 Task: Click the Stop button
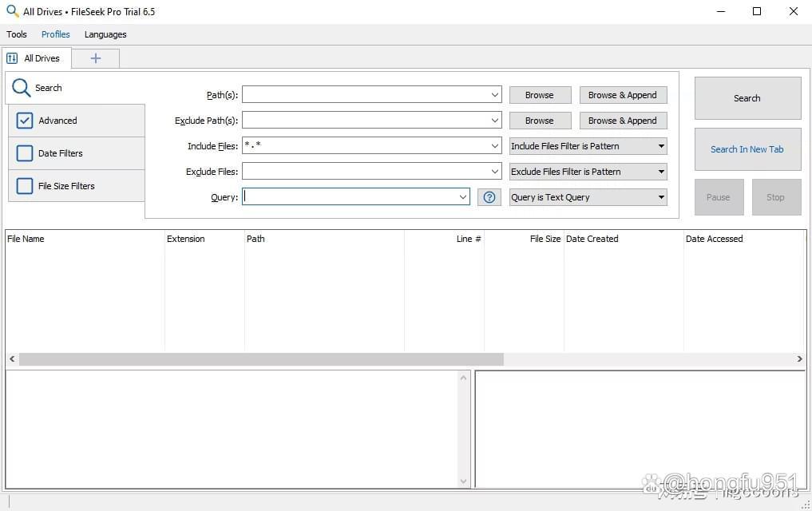pyautogui.click(x=776, y=197)
